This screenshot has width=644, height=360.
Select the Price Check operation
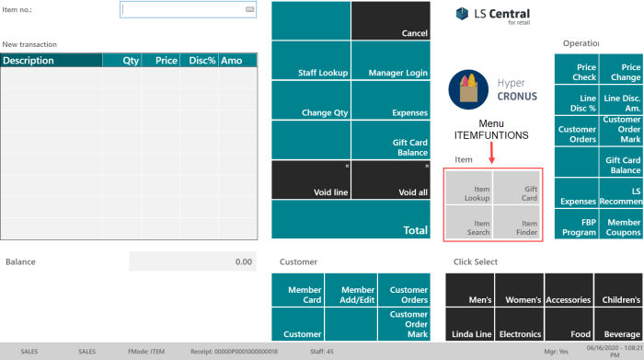pyautogui.click(x=577, y=69)
